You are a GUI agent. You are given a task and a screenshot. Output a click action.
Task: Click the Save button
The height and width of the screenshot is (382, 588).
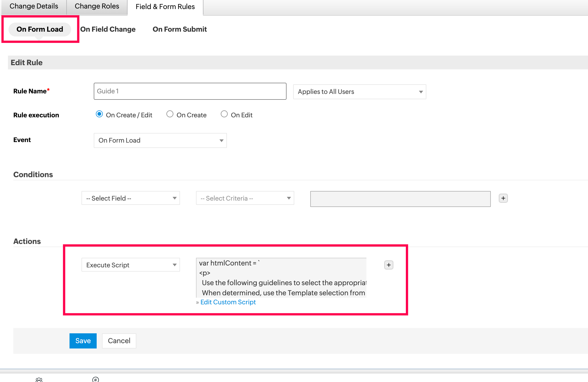83,341
